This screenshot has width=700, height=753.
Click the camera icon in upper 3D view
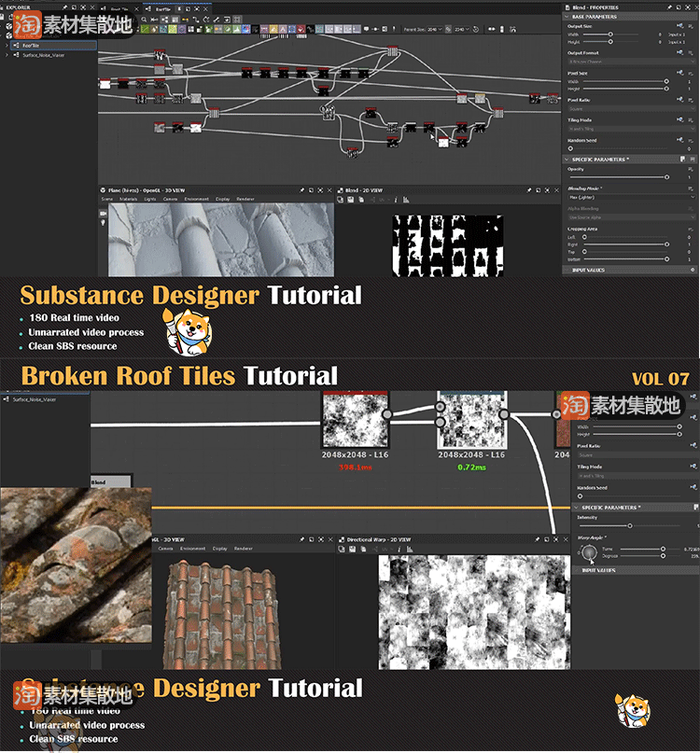click(103, 212)
